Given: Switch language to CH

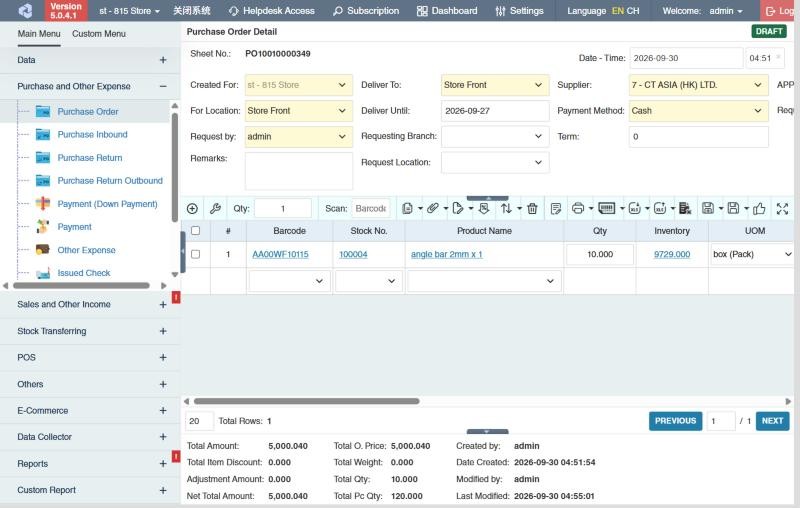Looking at the screenshot, I should (x=633, y=11).
